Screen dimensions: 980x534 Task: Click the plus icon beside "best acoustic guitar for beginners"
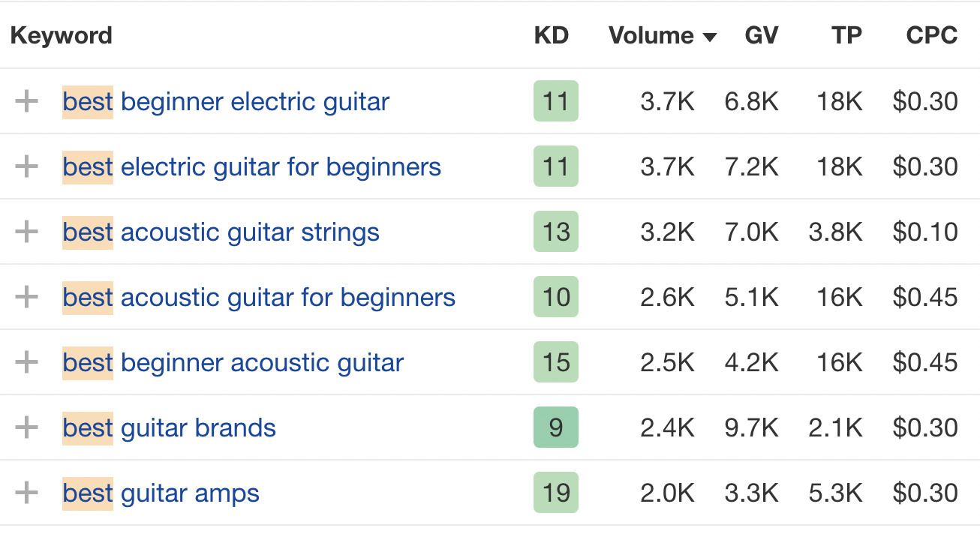click(x=27, y=297)
